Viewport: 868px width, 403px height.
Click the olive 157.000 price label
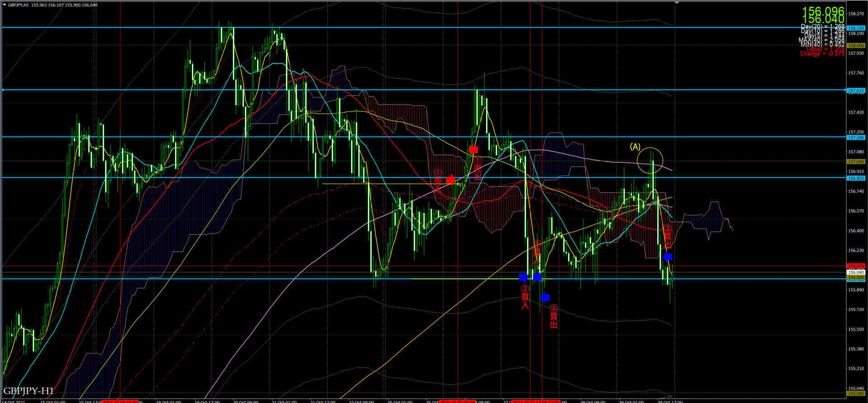[856, 161]
